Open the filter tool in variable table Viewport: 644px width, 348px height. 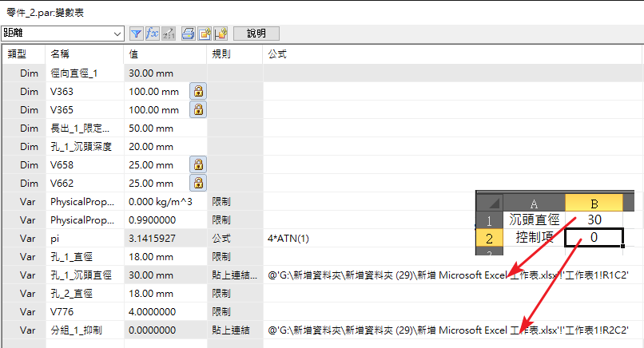click(137, 34)
